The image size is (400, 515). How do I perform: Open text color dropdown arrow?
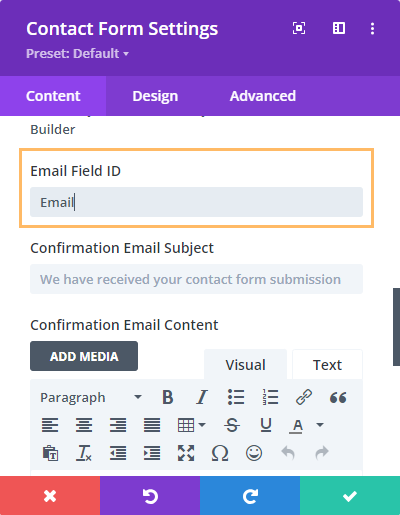(320, 425)
